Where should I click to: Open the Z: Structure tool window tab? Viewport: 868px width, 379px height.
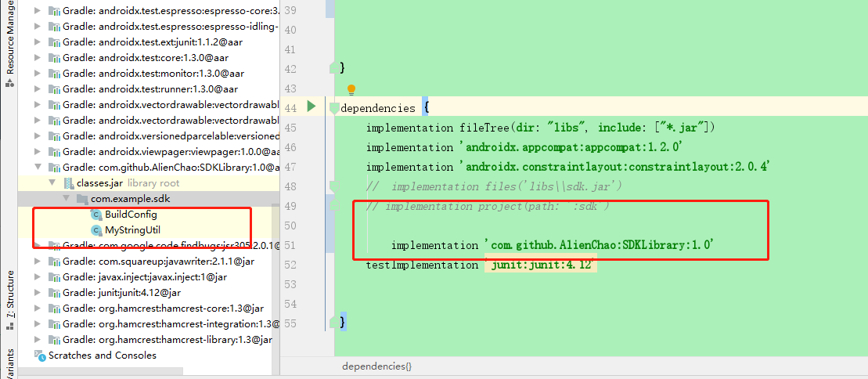pos(10,299)
